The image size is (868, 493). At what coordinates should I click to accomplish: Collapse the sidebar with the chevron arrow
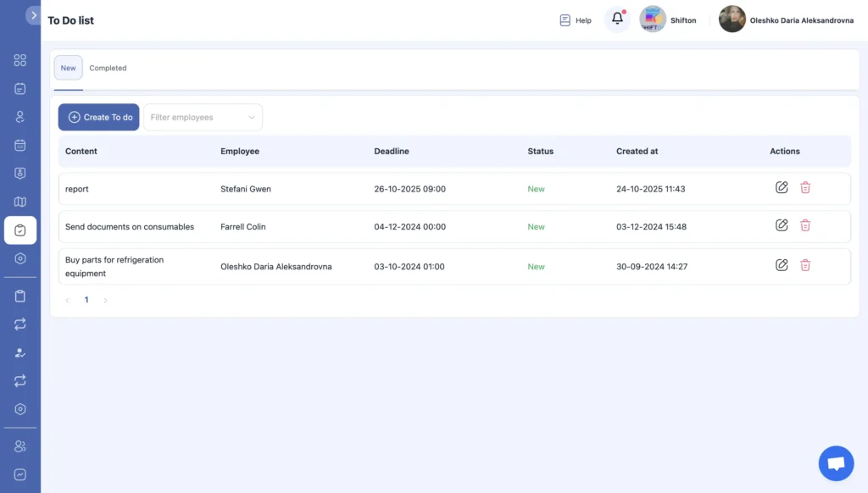pyautogui.click(x=35, y=14)
